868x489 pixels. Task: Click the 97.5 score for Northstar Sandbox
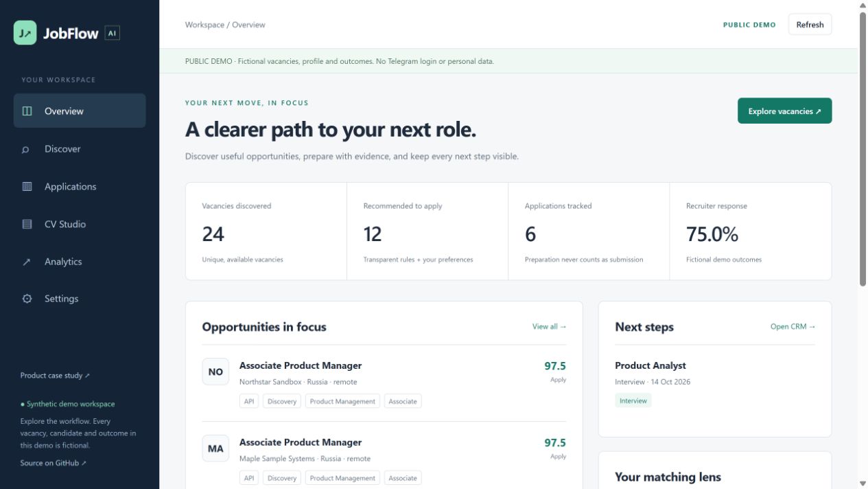point(555,366)
